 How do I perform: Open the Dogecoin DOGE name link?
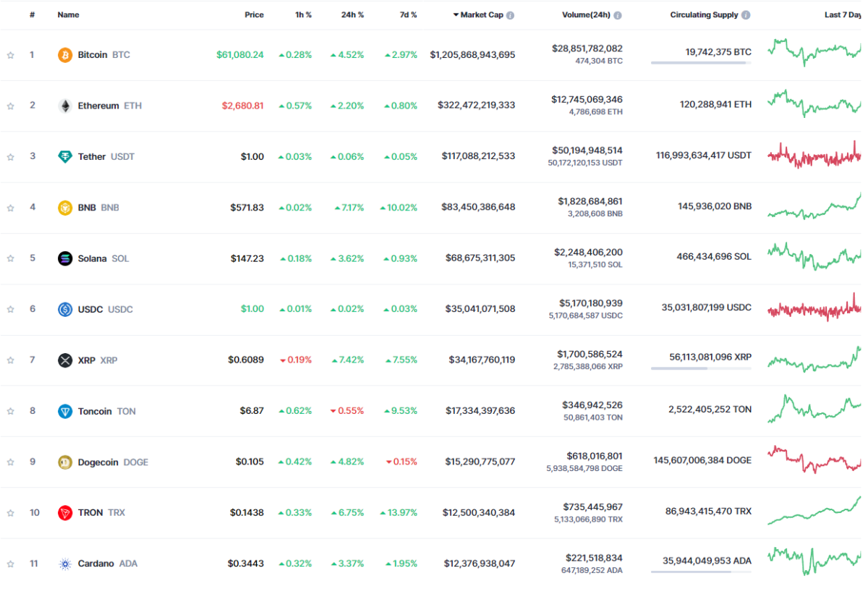click(113, 462)
